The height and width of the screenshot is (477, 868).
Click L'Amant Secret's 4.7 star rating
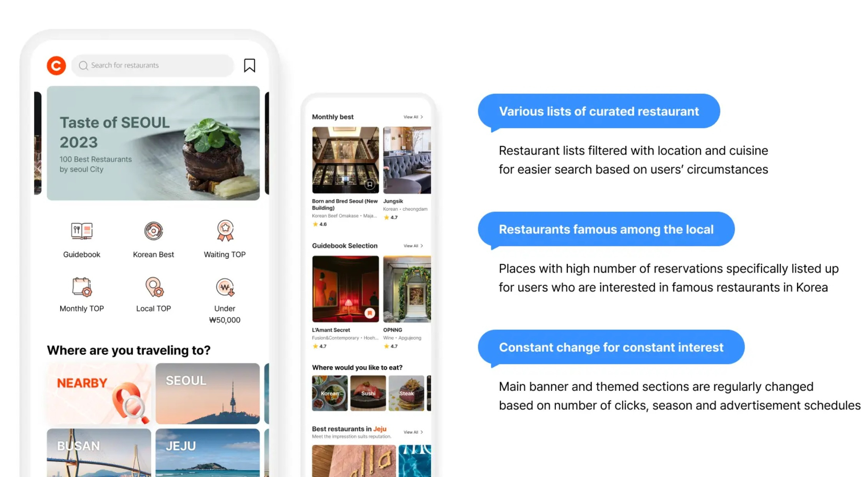320,346
